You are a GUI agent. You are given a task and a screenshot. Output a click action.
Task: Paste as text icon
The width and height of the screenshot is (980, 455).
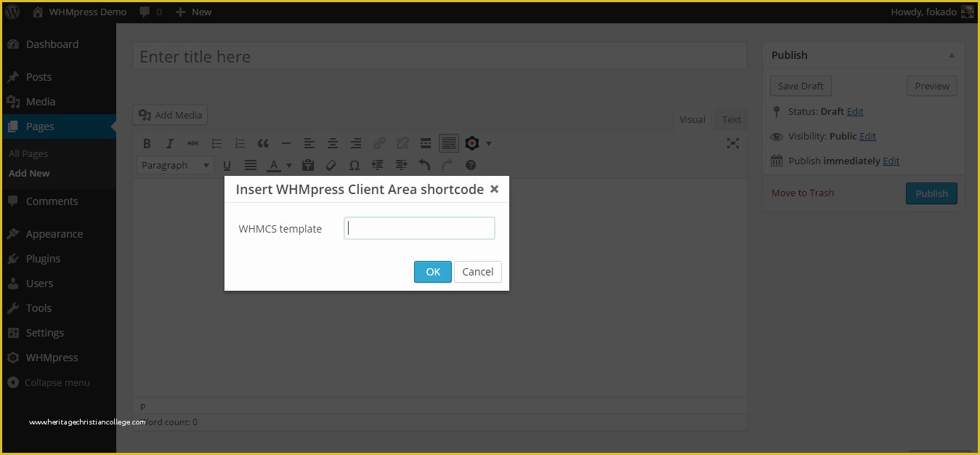pyautogui.click(x=307, y=166)
